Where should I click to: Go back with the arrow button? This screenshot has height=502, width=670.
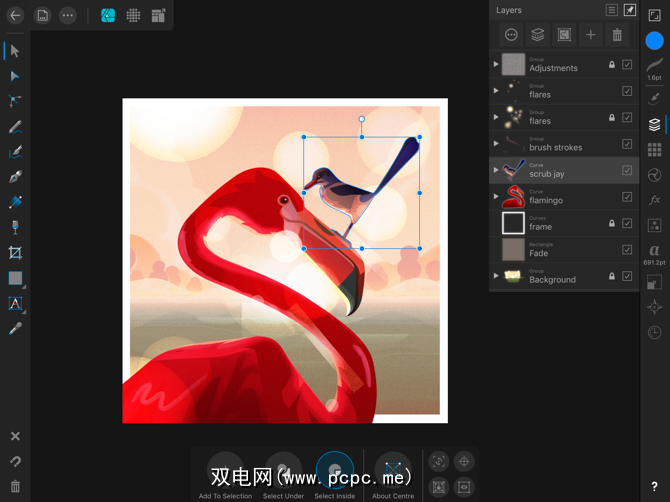(x=15, y=16)
